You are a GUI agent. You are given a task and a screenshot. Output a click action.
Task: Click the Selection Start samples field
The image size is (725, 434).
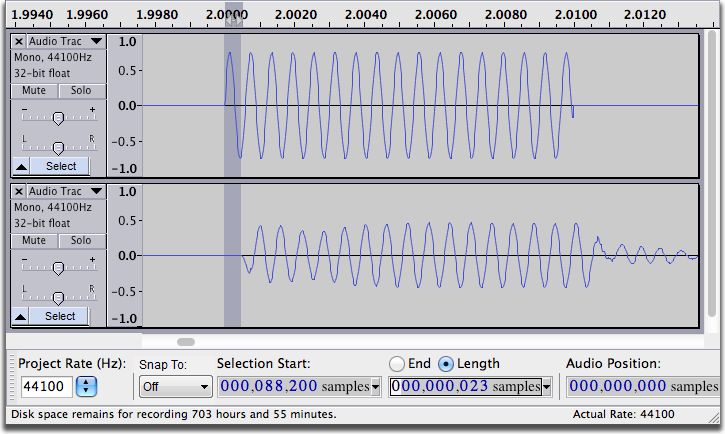(x=295, y=386)
